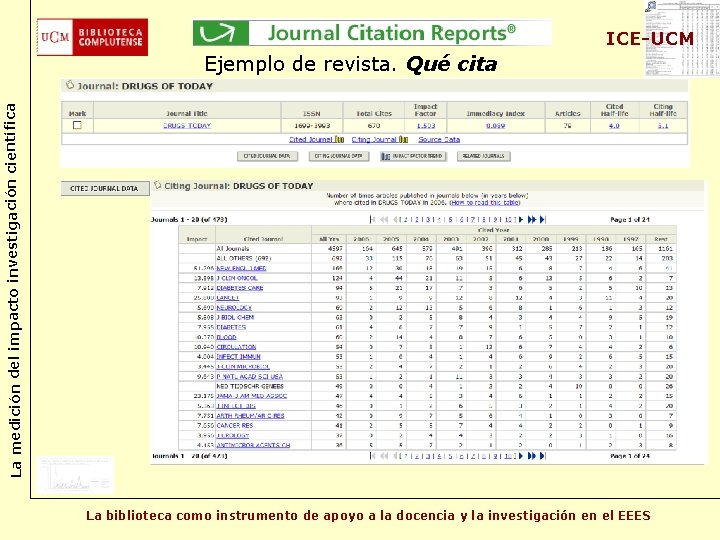
Task: Click the All Yrs column header
Action: click(329, 239)
